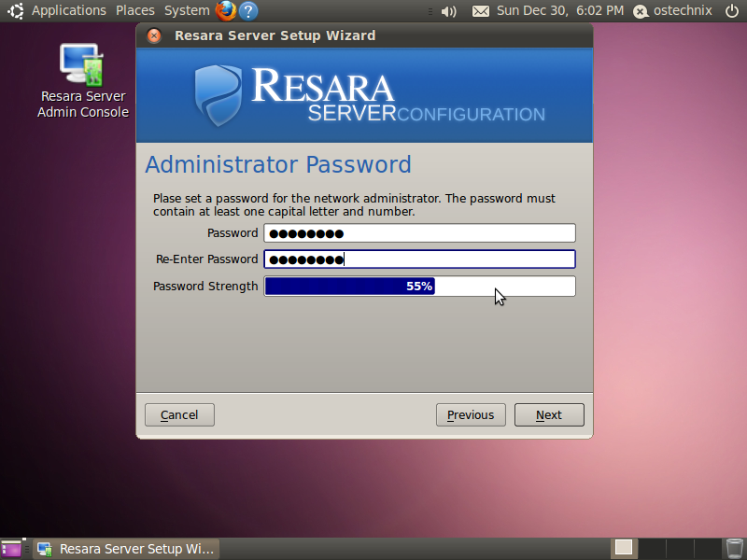
Task: Click the volume speaker icon
Action: click(x=448, y=11)
